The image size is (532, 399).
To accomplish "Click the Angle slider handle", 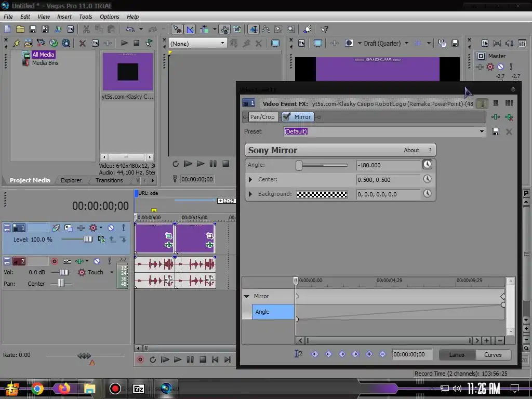I will tap(299, 165).
